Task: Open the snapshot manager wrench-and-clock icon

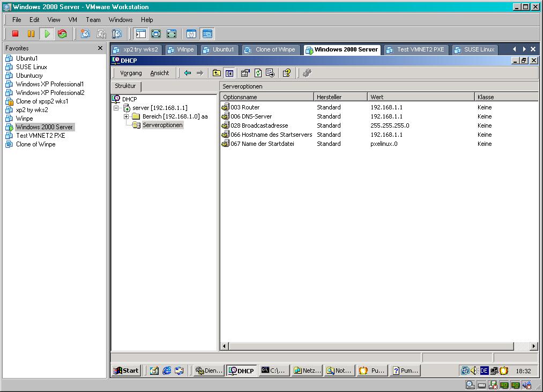Action: (117, 34)
